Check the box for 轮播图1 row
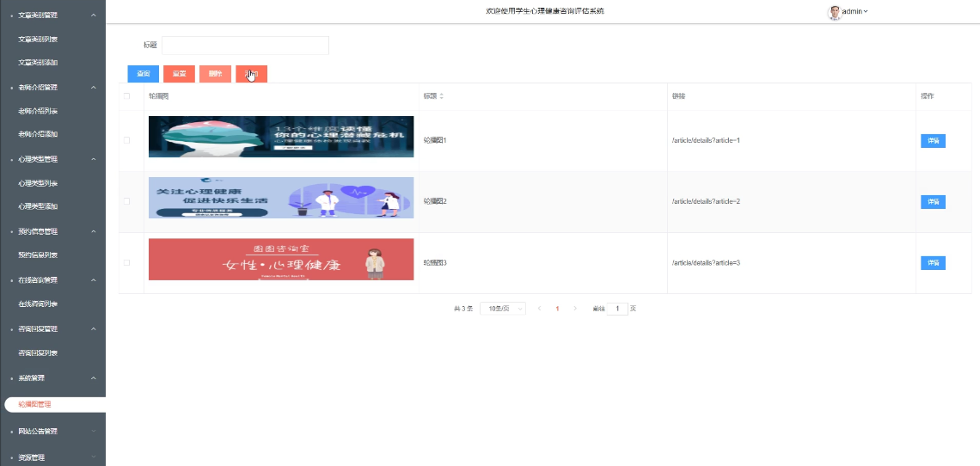Image resolution: width=980 pixels, height=466 pixels. [x=127, y=140]
